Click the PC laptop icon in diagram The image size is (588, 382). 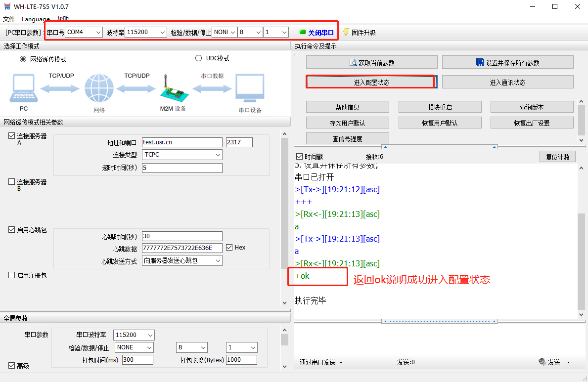point(23,89)
